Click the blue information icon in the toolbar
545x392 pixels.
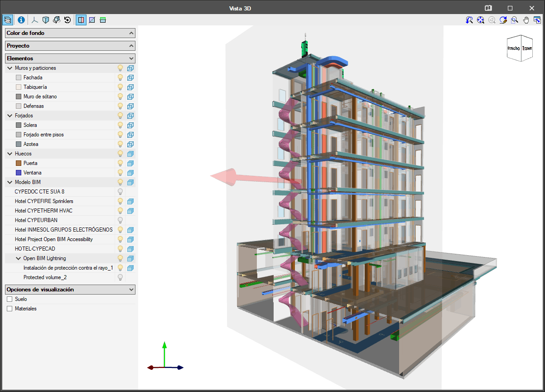21,20
